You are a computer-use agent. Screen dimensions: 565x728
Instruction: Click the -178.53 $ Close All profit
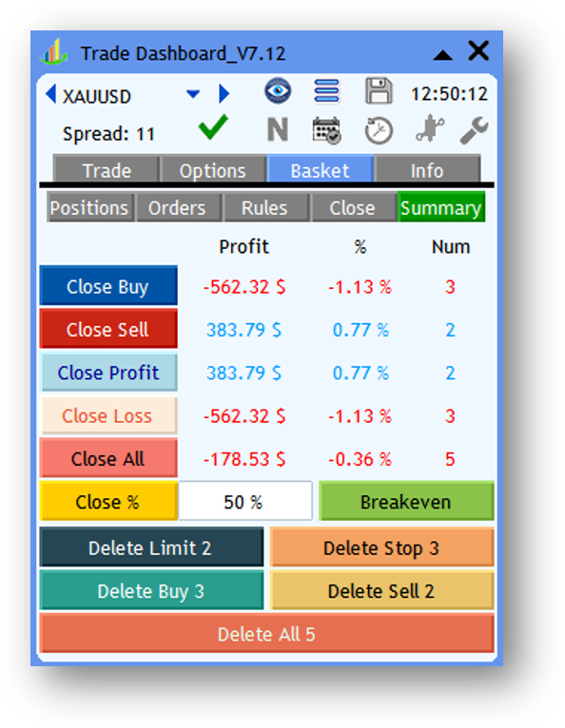point(244,459)
